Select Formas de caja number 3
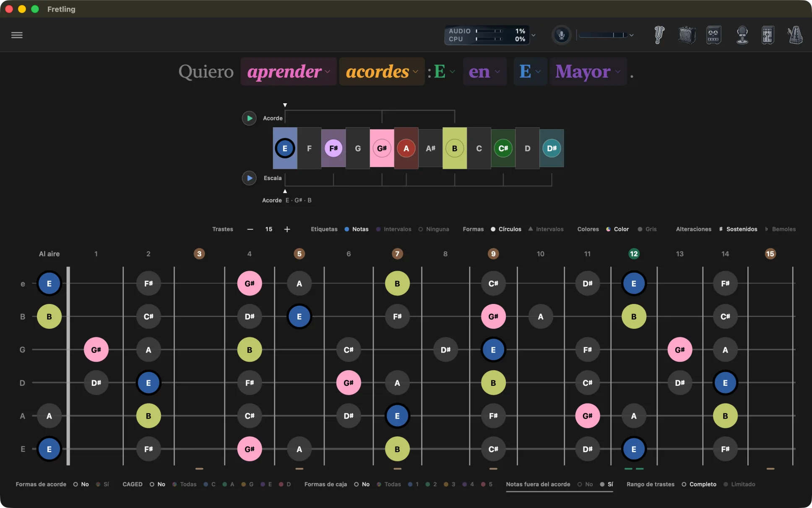Viewport: 812px width, 508px height. coord(450,484)
